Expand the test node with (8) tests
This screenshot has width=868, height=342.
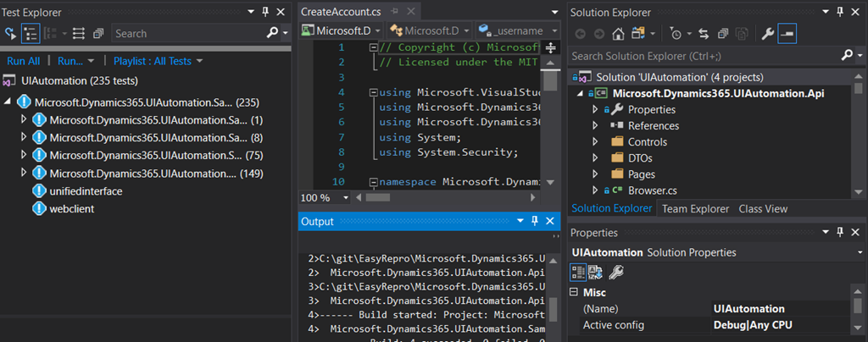click(x=23, y=136)
